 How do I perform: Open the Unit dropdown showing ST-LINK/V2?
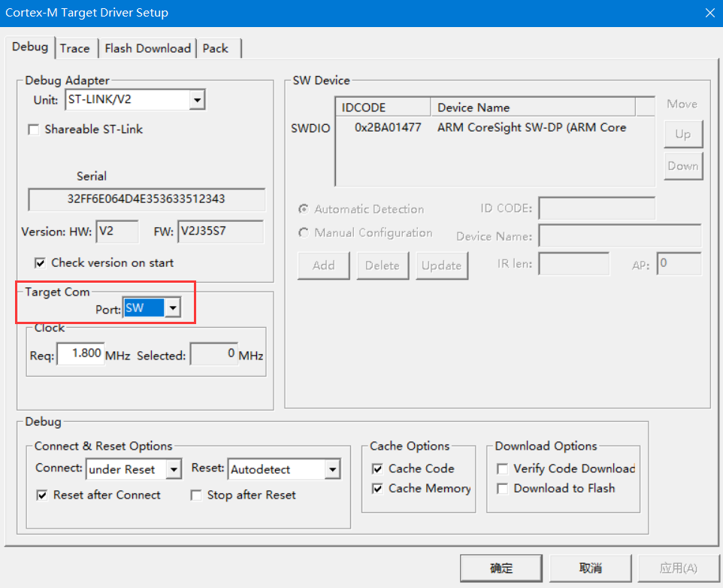click(x=197, y=99)
